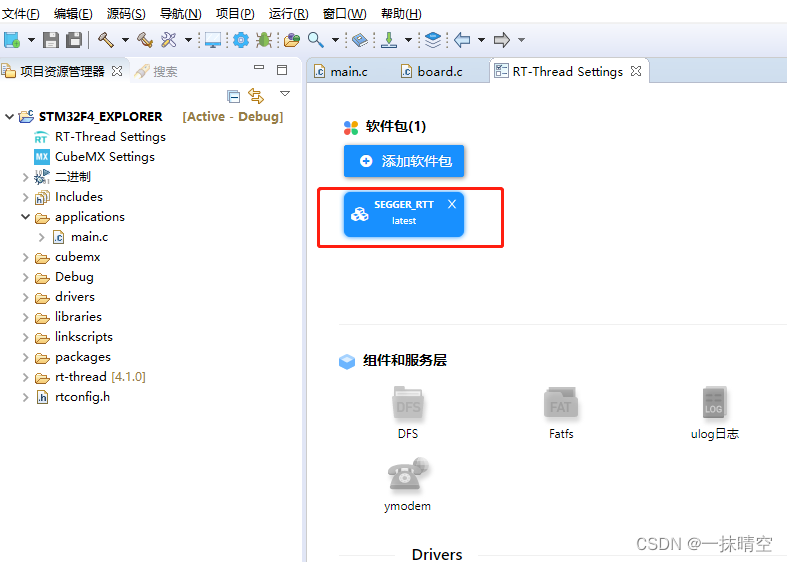Screen dimensions: 787x562
Task: Click the Back navigation arrow icon
Action: click(462, 40)
